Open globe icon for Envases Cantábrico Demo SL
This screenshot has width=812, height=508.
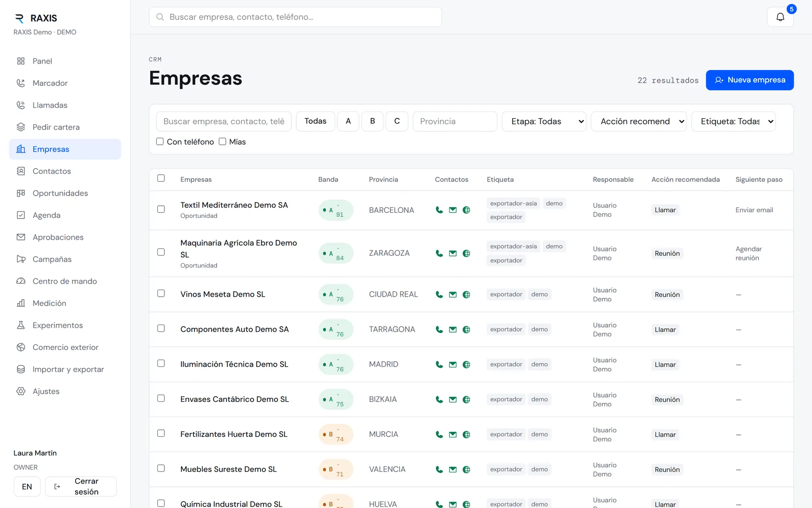coord(466,399)
